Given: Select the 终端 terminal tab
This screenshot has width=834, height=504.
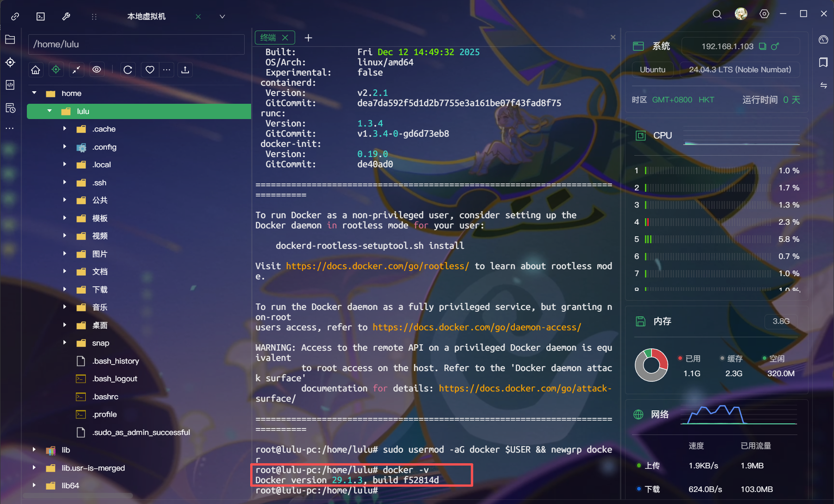Looking at the screenshot, I should pos(268,38).
